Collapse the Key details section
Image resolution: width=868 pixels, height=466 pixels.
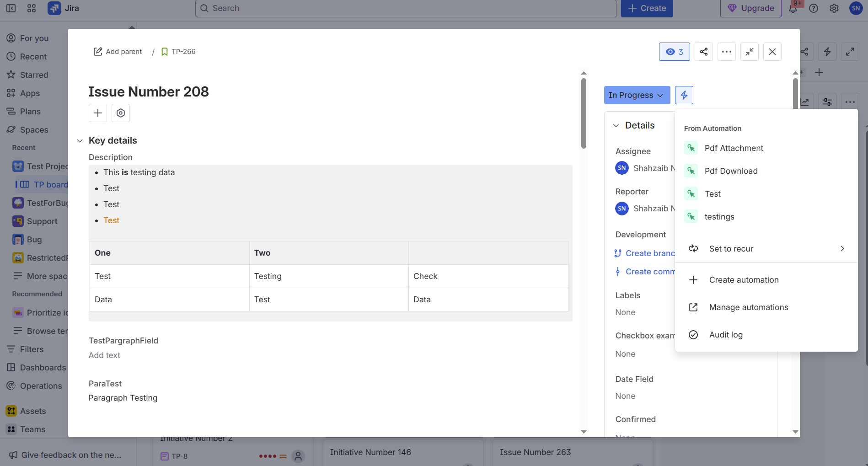[x=80, y=141]
